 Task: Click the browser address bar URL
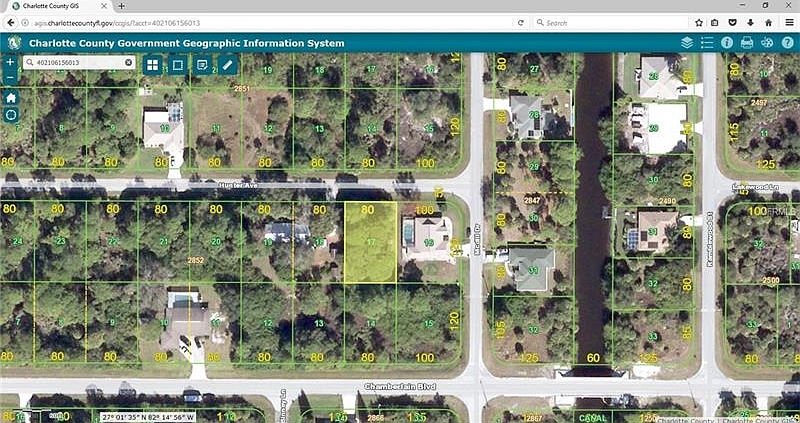[117, 23]
